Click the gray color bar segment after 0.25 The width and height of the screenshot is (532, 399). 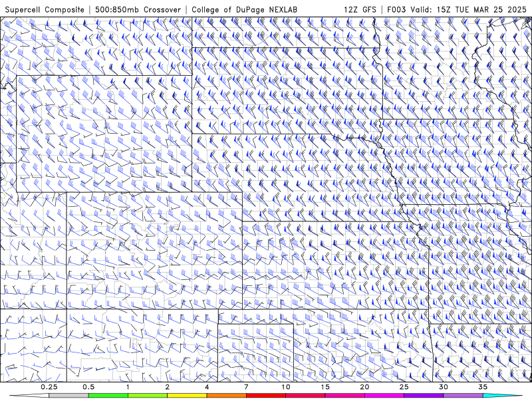[68, 396]
